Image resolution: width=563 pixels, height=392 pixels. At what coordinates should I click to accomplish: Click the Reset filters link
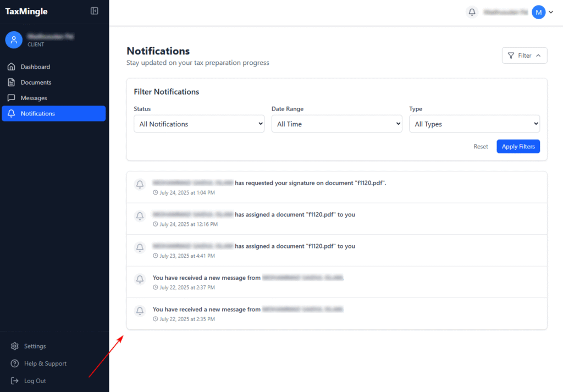[x=481, y=147]
